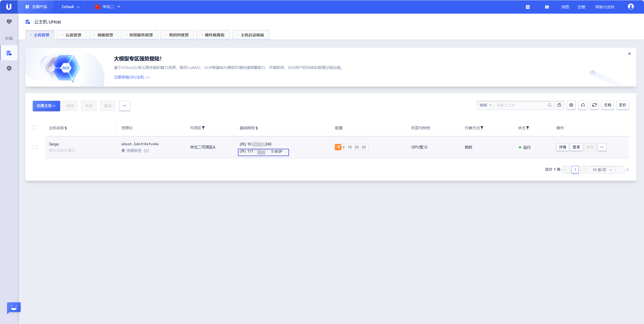This screenshot has height=324, width=644.
Task: Go to previous page arrow
Action: (566, 170)
